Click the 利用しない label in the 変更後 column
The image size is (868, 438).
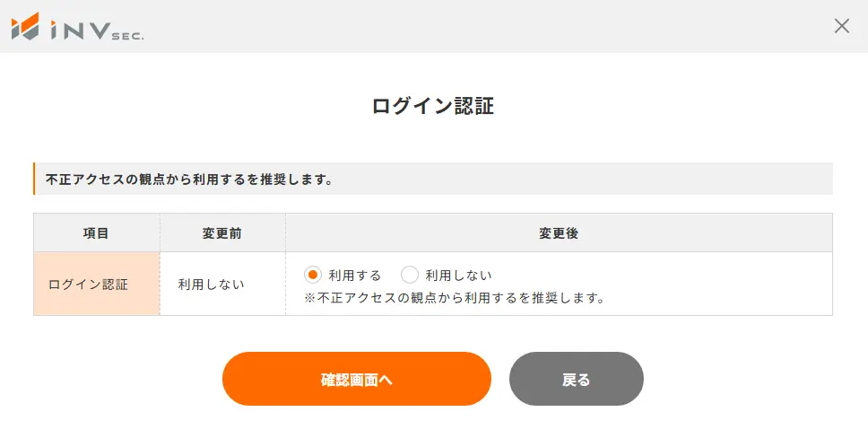pyautogui.click(x=458, y=276)
